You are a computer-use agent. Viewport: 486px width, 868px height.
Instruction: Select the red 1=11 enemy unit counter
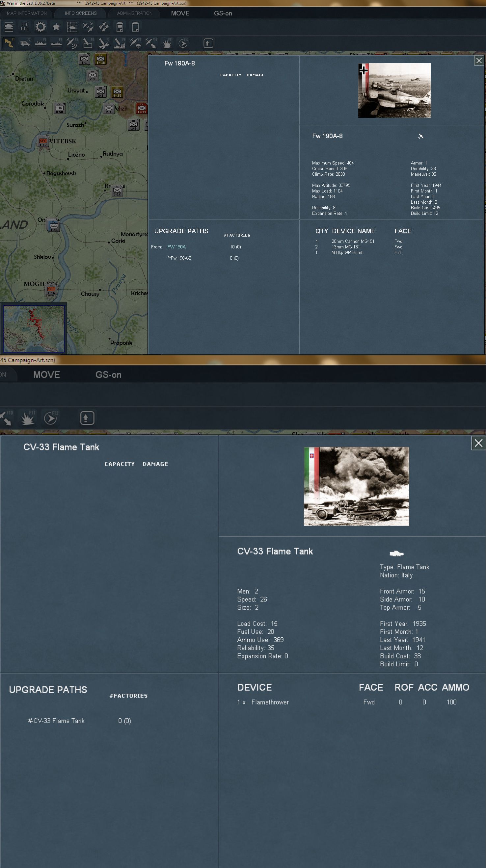tap(142, 108)
